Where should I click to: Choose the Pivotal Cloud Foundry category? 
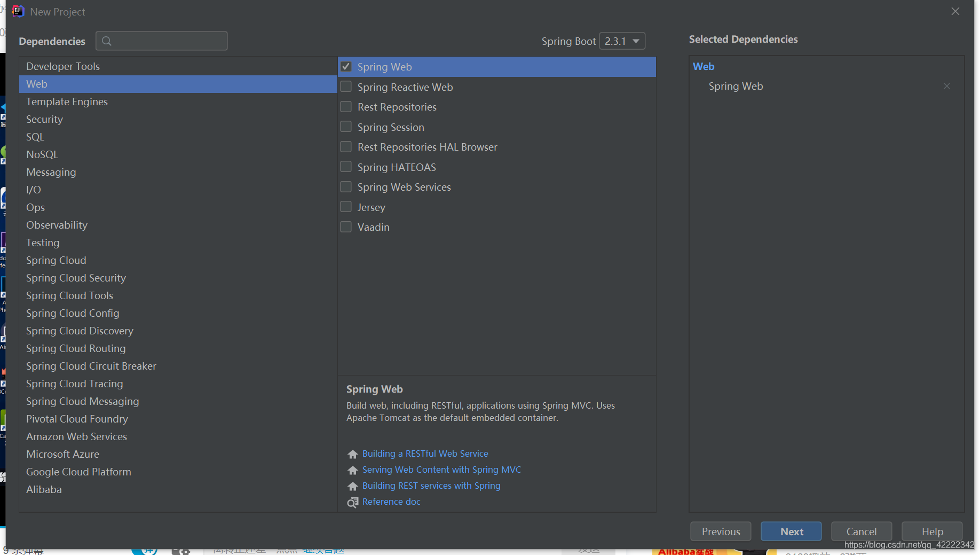click(x=178, y=419)
